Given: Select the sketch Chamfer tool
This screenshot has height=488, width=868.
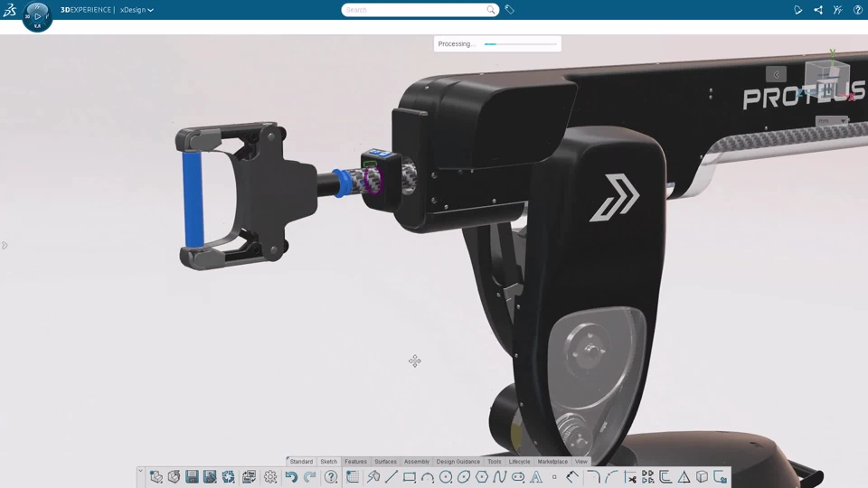Looking at the screenshot, I should tap(612, 477).
